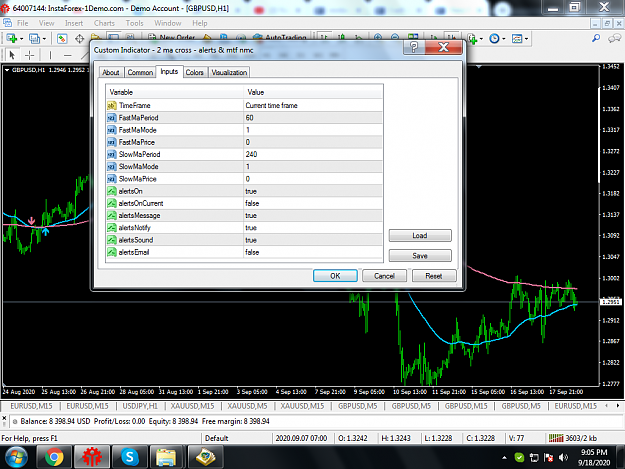Select the alertsSound variable row
The image size is (625, 469).
tap(244, 240)
